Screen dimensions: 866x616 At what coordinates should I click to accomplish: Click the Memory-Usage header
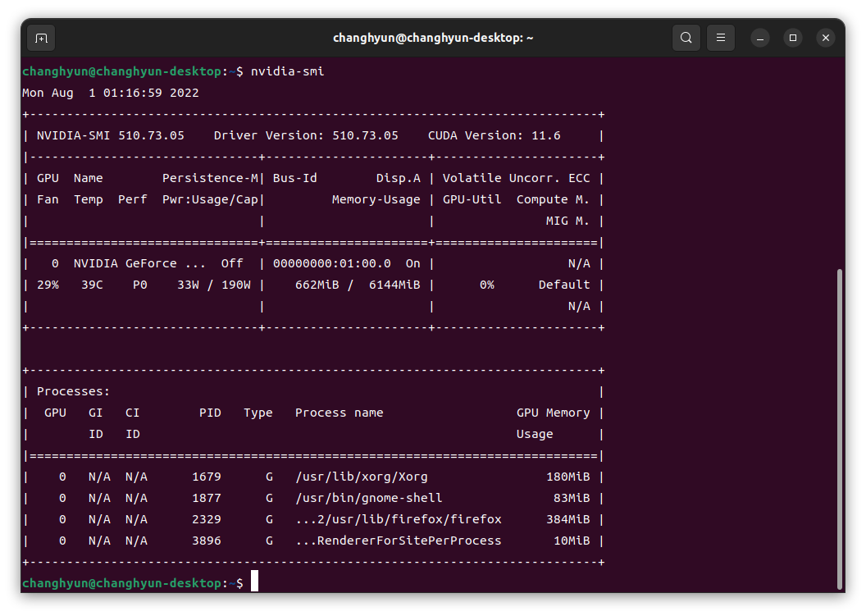(376, 199)
